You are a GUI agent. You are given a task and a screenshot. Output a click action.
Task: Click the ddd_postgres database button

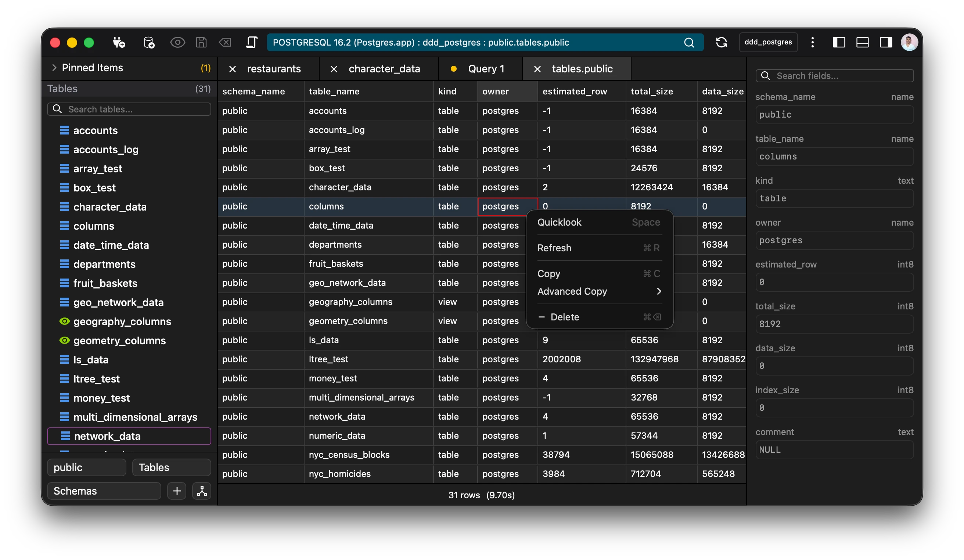[x=768, y=43]
